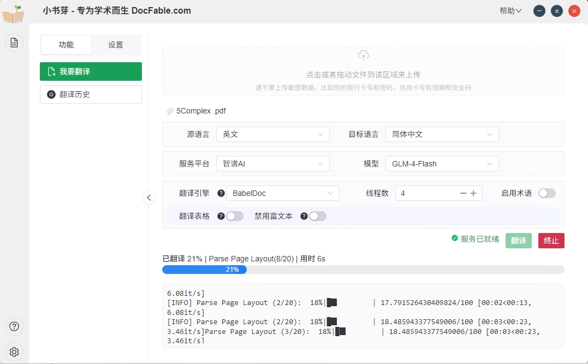Screen dimensions: 588x364
Task: Open the model dropdown showing GLM-4-Flash
Action: (x=442, y=164)
